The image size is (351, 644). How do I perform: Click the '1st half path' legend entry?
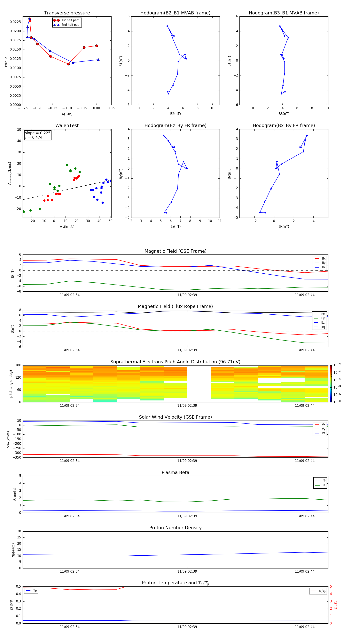67,20
